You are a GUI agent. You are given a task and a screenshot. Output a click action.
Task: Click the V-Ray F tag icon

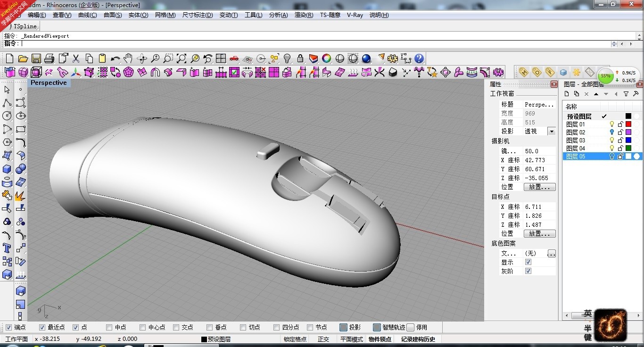point(550,72)
